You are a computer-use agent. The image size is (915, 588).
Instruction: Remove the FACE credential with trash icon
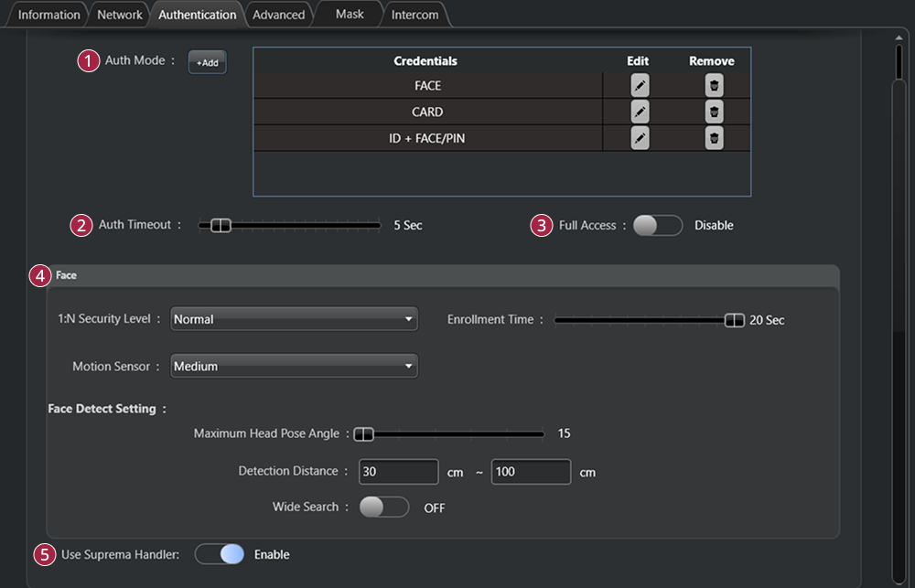pos(714,86)
